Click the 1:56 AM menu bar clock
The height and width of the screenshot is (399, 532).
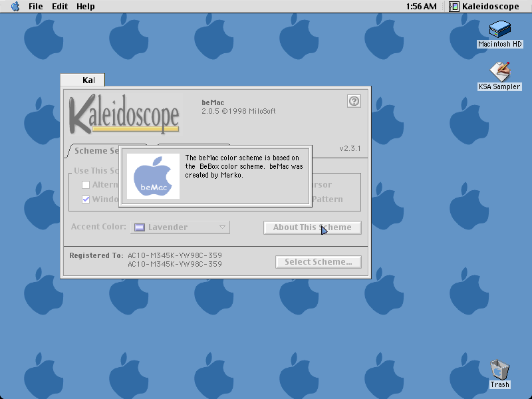coord(421,7)
